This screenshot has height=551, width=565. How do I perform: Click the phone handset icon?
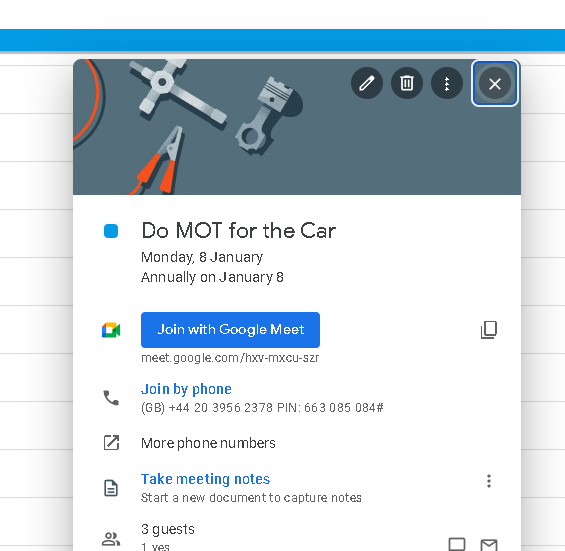pyautogui.click(x=111, y=398)
